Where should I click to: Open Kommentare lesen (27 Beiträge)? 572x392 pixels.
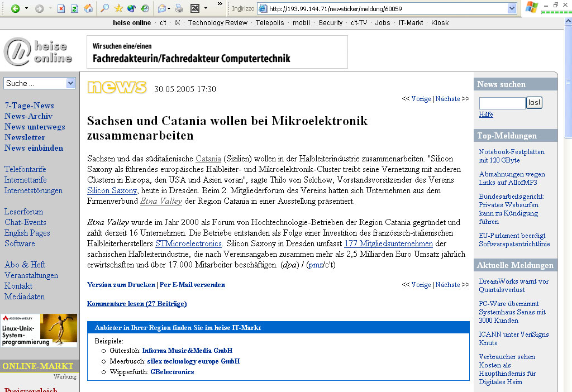[137, 304]
